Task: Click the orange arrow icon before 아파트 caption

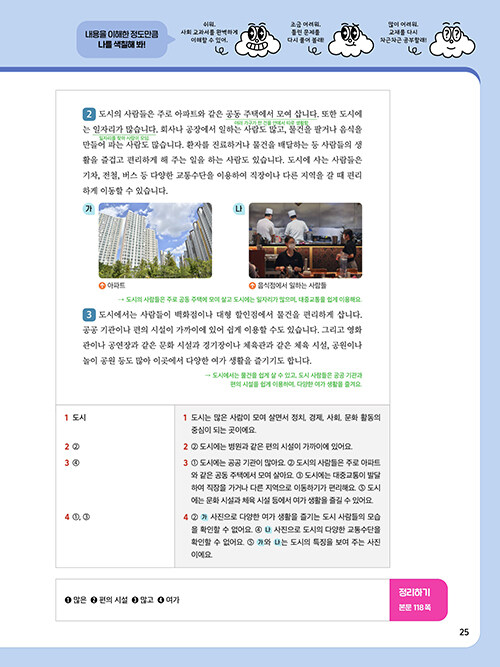Action: tap(102, 285)
